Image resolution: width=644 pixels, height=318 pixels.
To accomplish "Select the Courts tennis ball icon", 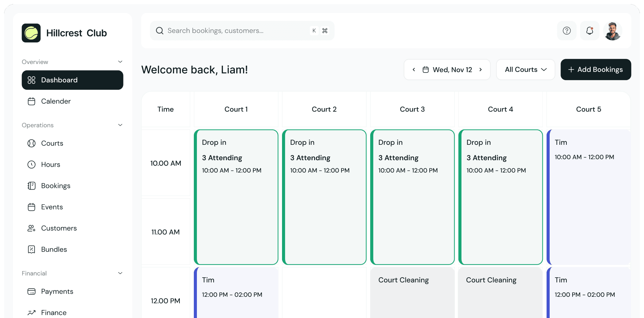I will 31,143.
